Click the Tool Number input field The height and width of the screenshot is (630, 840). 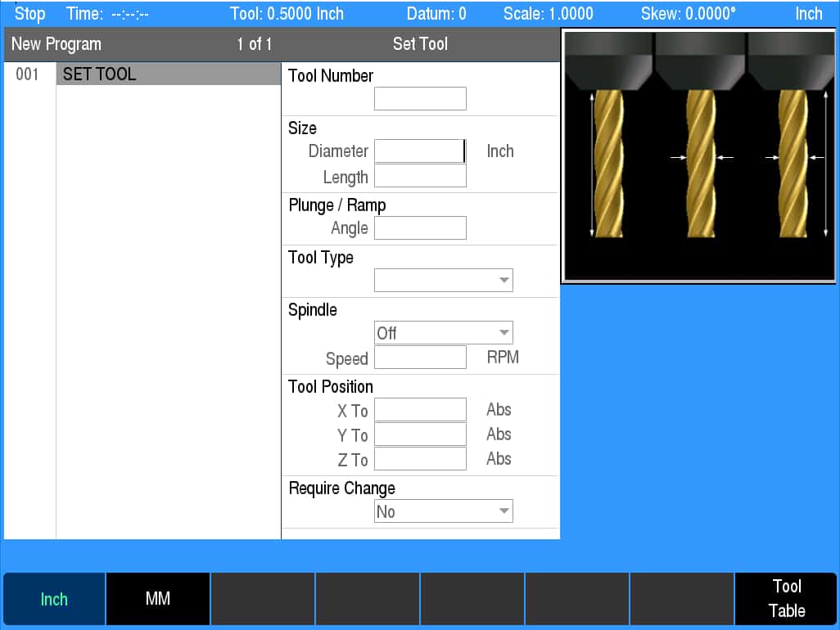pyautogui.click(x=420, y=98)
